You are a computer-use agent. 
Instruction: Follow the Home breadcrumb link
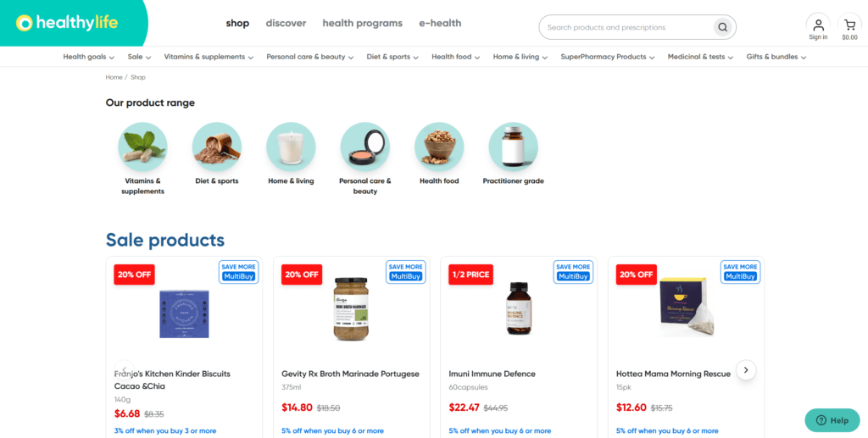(114, 77)
